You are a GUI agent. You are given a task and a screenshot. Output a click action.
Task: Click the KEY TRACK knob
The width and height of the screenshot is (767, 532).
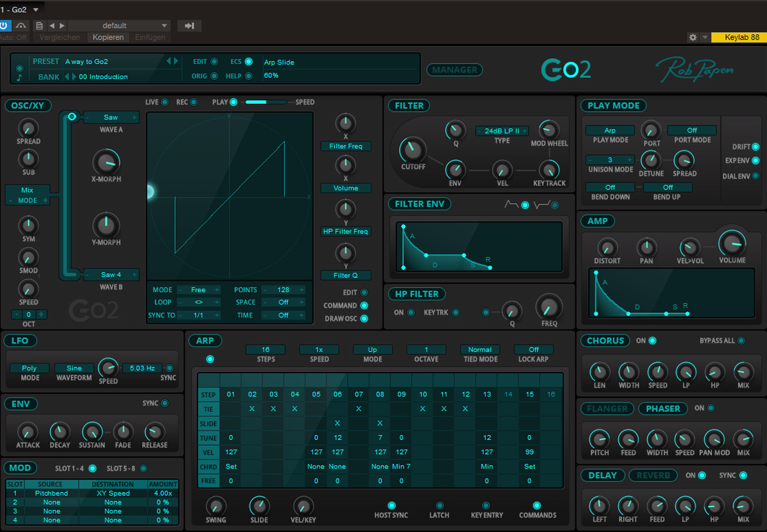pyautogui.click(x=549, y=169)
